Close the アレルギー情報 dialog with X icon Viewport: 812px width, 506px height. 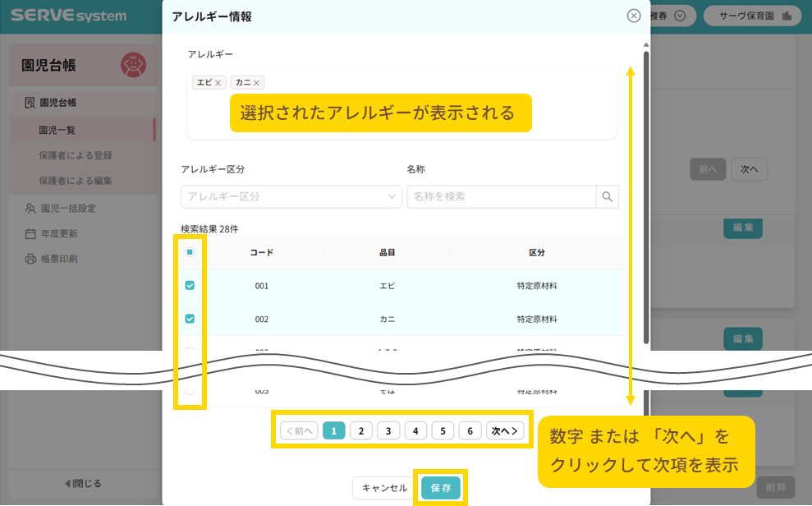point(633,16)
